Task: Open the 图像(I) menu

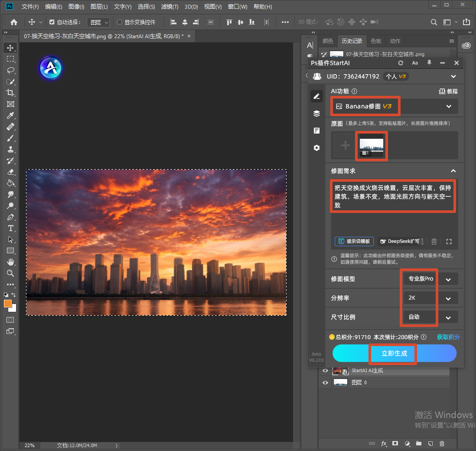Action: pos(76,7)
